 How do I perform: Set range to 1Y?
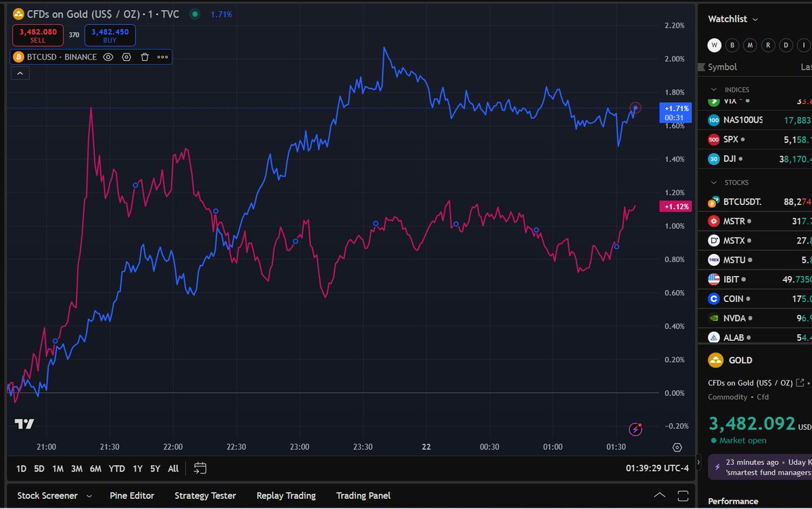pos(137,468)
